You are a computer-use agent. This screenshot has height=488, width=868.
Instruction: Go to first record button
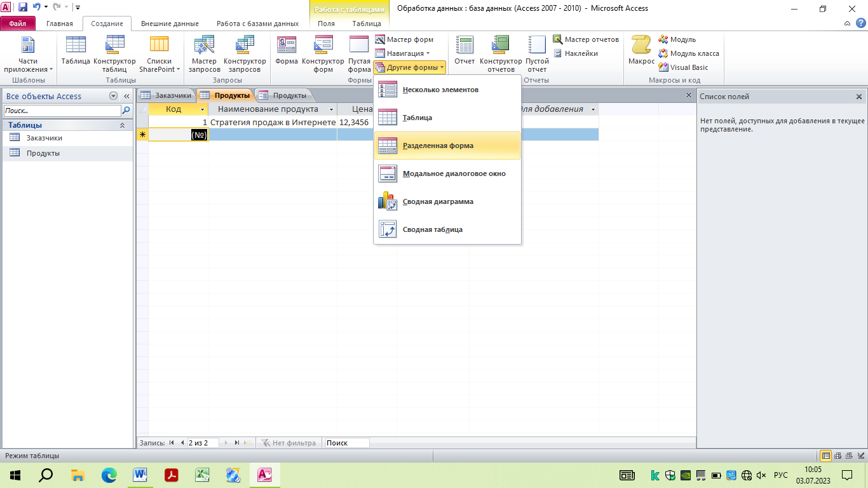coord(172,443)
